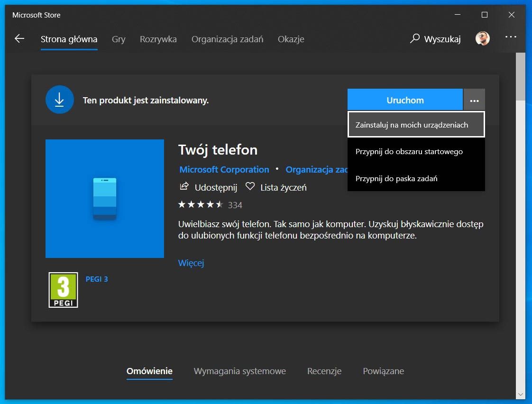Minimize the Microsoft Store window
Viewport: 532px width, 404px height.
[x=458, y=15]
